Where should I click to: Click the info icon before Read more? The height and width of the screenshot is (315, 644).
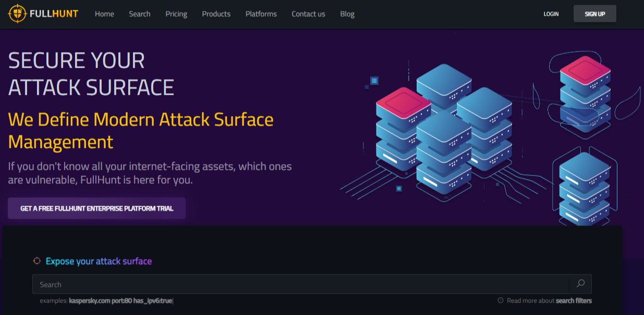(x=501, y=300)
